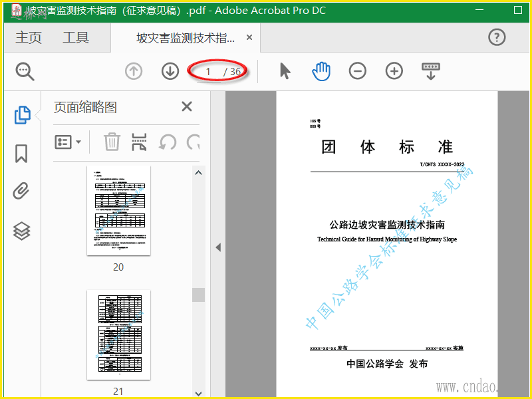Viewport: 532px width, 399px height.
Task: Zoom in with the plus icon
Action: coord(394,71)
